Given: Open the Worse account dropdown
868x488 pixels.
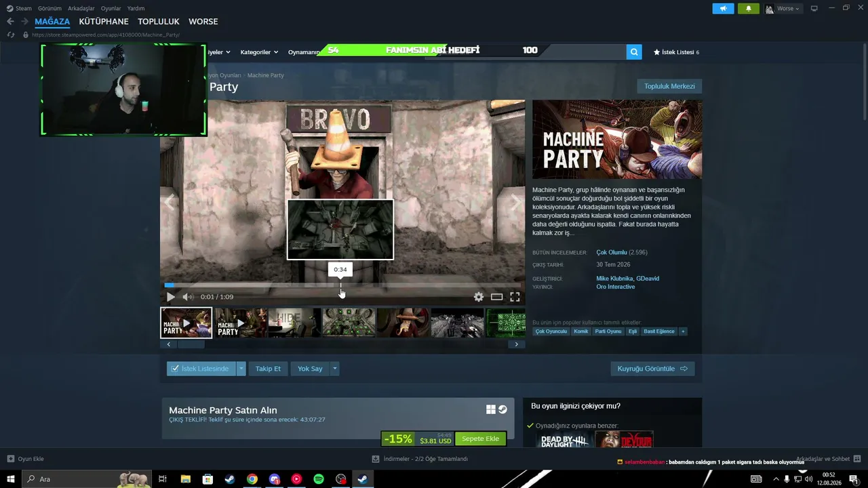Looking at the screenshot, I should coord(783,8).
